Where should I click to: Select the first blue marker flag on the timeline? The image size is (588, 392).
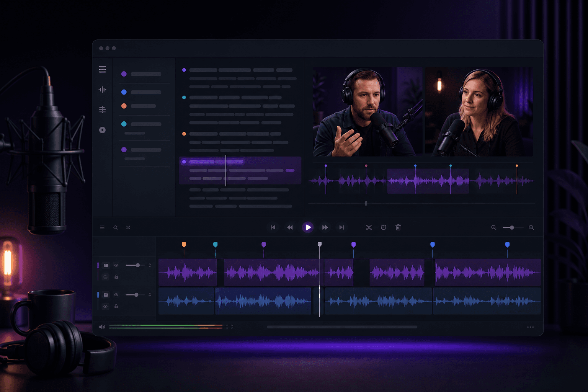click(x=433, y=245)
